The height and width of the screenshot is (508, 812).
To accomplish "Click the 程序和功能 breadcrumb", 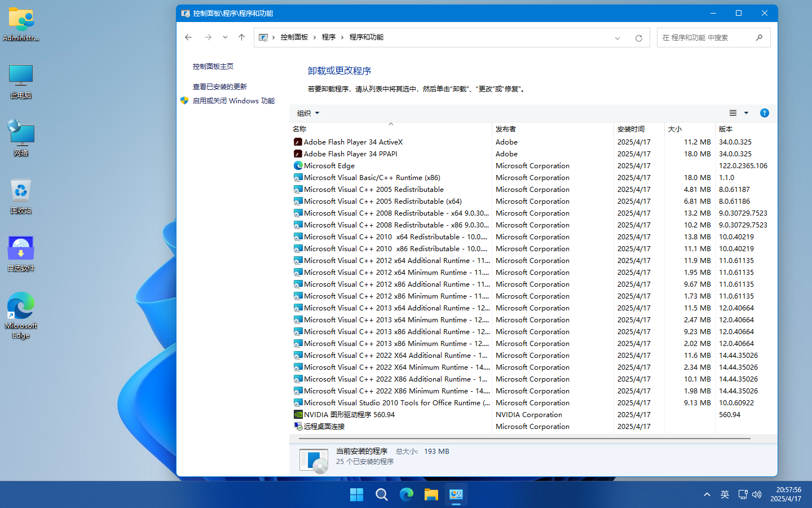I will click(367, 37).
